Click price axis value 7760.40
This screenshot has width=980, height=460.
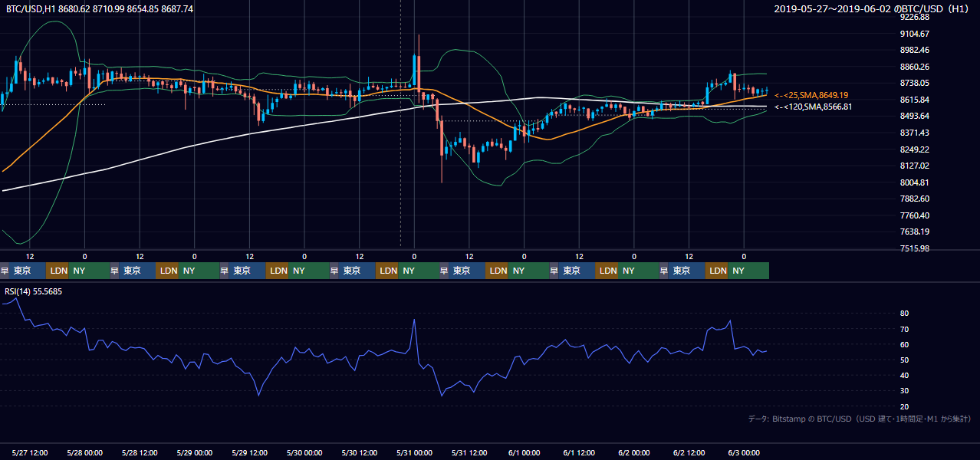tap(915, 215)
